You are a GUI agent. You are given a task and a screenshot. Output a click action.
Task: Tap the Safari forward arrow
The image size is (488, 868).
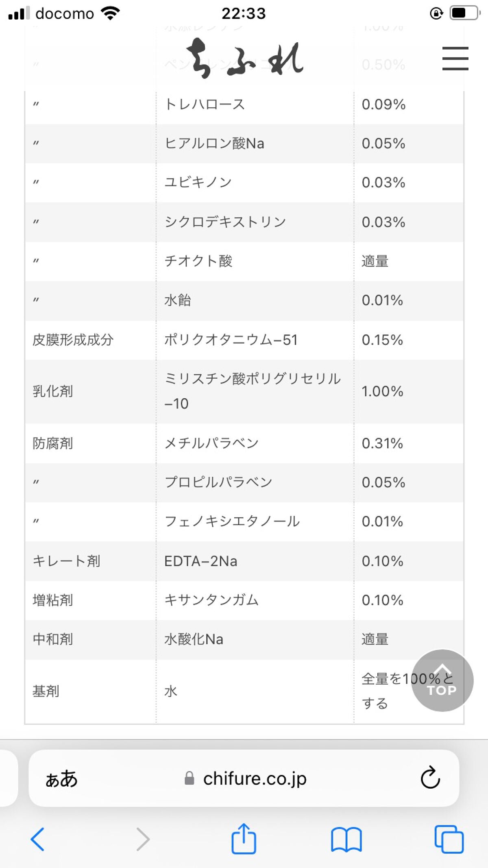(x=143, y=839)
